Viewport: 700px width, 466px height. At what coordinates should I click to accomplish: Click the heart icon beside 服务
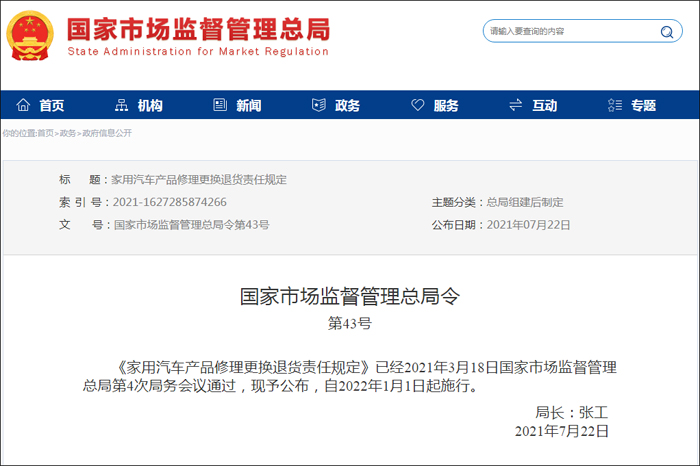point(417,105)
